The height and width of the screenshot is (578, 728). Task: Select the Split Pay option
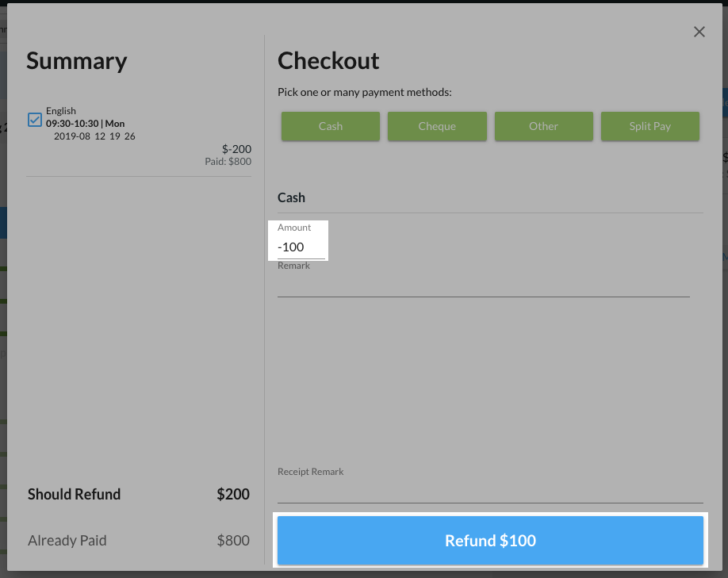click(649, 126)
